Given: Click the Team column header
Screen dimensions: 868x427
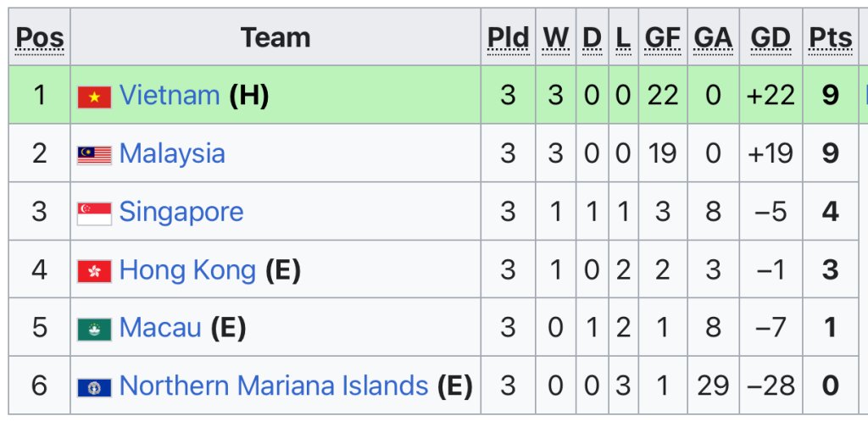Looking at the screenshot, I should tap(275, 37).
